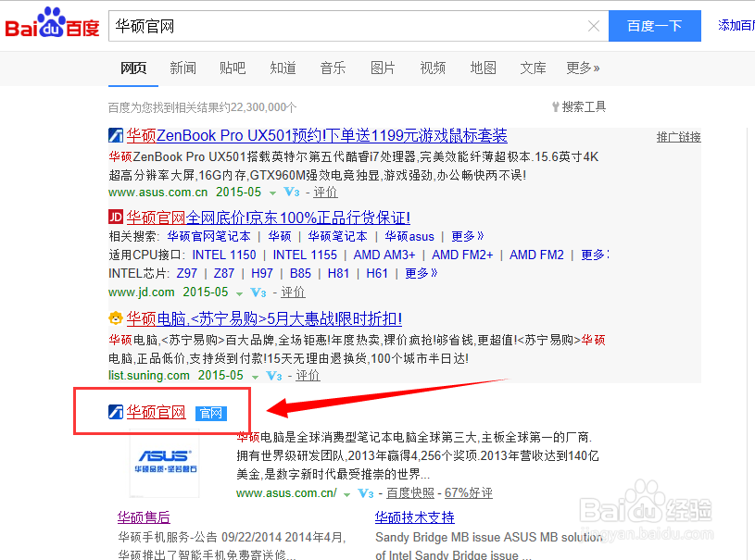Go to the 地图 tab
This screenshot has width=755, height=560.
(483, 68)
